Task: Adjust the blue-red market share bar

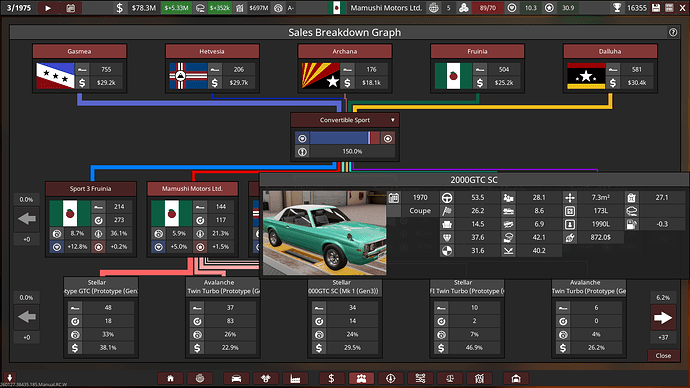Action: click(x=345, y=138)
